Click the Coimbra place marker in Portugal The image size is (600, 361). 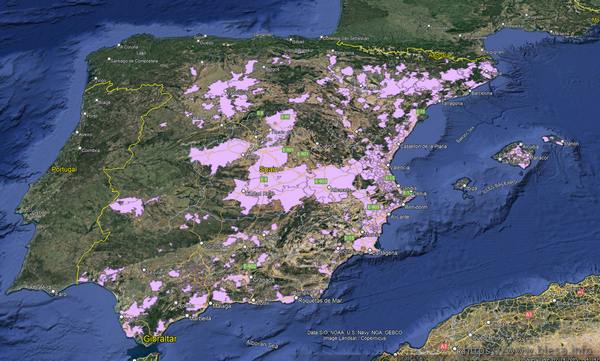coord(80,149)
